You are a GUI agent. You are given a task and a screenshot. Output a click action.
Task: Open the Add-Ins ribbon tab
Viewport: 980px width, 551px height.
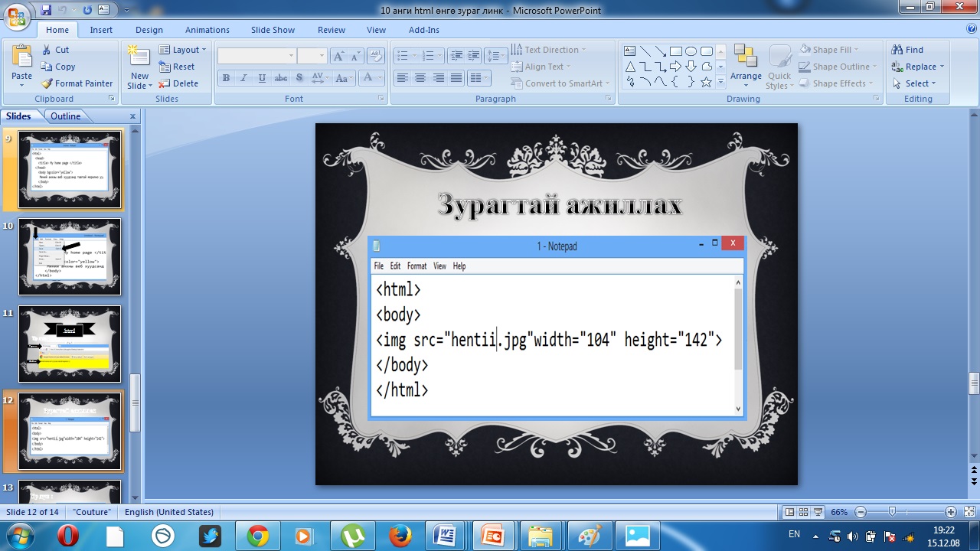coord(424,30)
